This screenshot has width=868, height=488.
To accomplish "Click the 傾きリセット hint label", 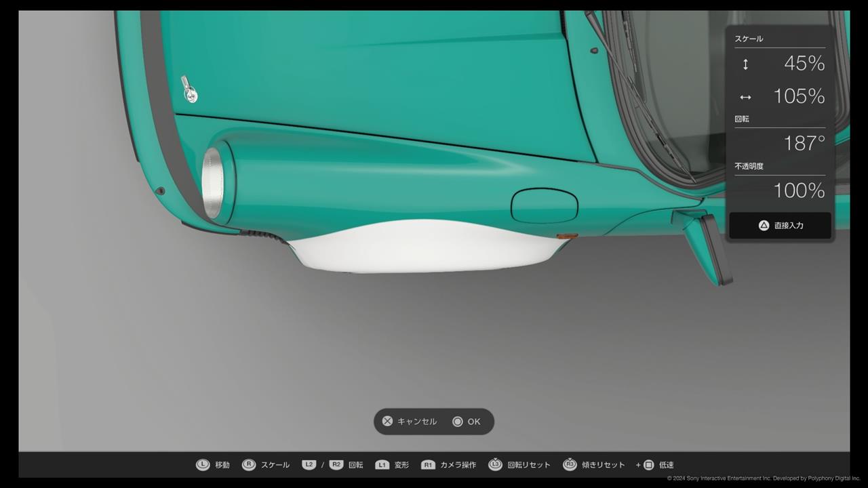I will pyautogui.click(x=604, y=465).
